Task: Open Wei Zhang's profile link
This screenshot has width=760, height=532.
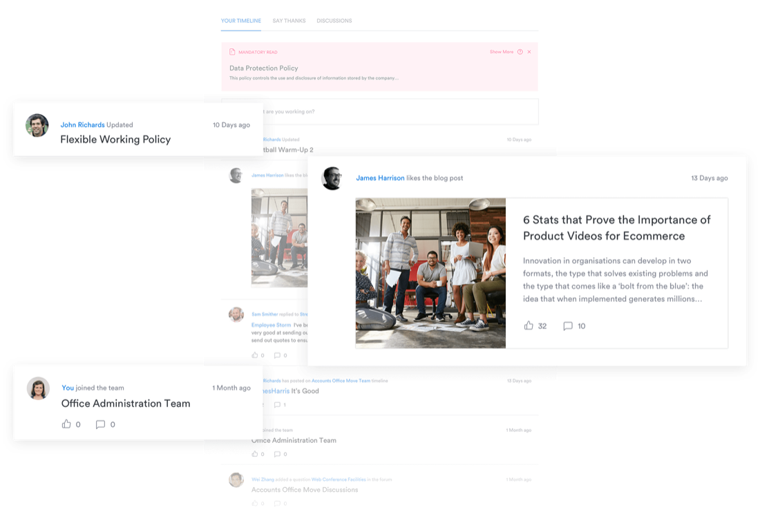Action: pos(263,479)
